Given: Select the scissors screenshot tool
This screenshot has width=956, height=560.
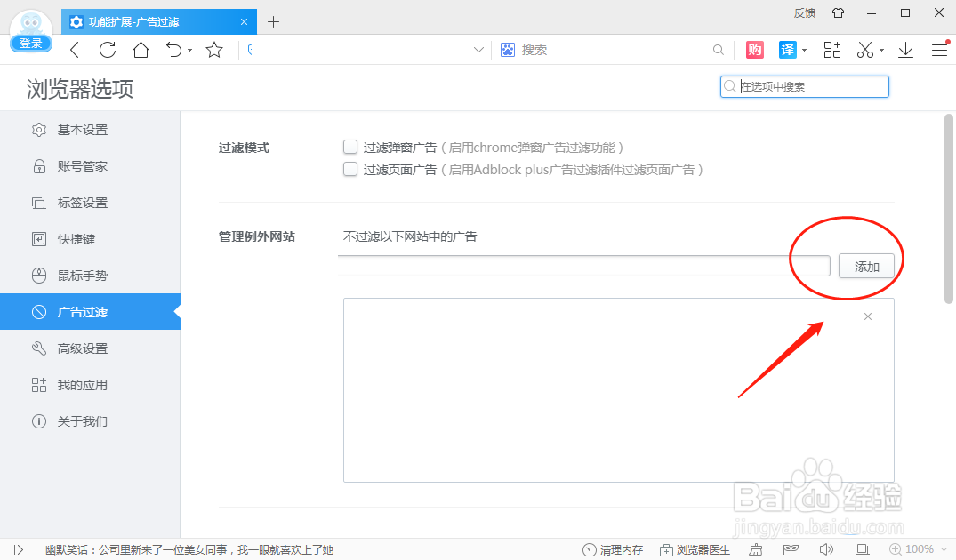Looking at the screenshot, I should [x=864, y=49].
